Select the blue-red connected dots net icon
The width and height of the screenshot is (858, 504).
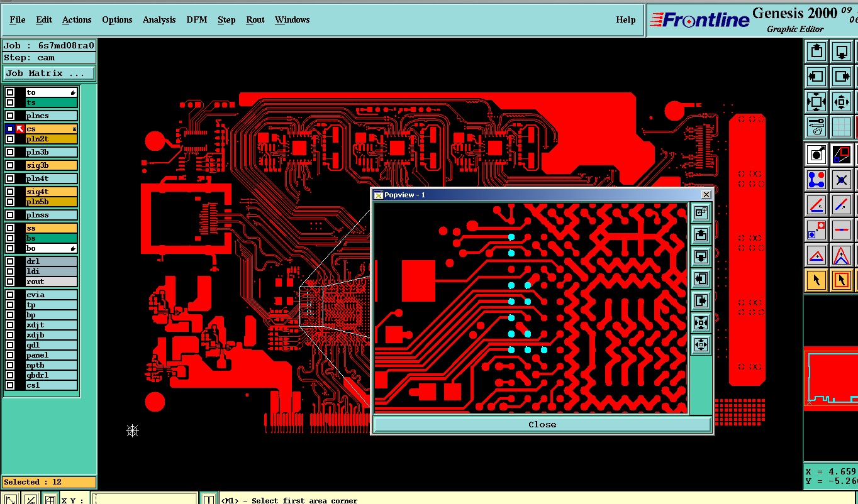pyautogui.click(x=816, y=180)
